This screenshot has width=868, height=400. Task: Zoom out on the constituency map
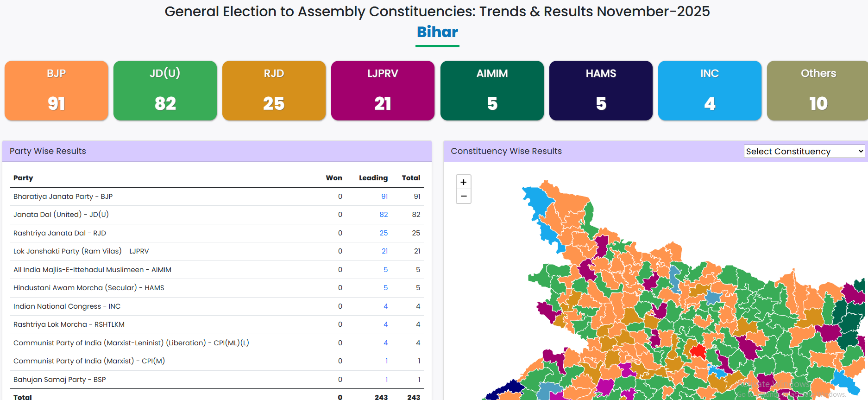click(x=464, y=197)
